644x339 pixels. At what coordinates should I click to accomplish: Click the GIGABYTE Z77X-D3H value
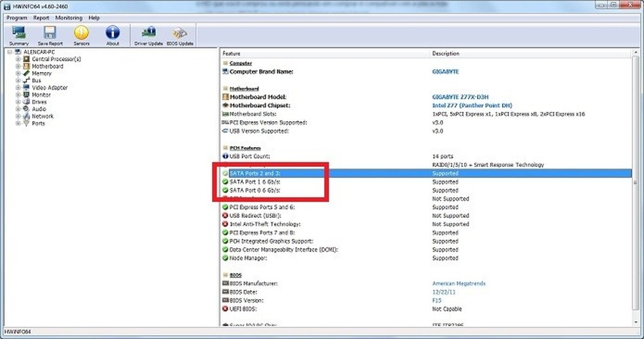(x=460, y=97)
